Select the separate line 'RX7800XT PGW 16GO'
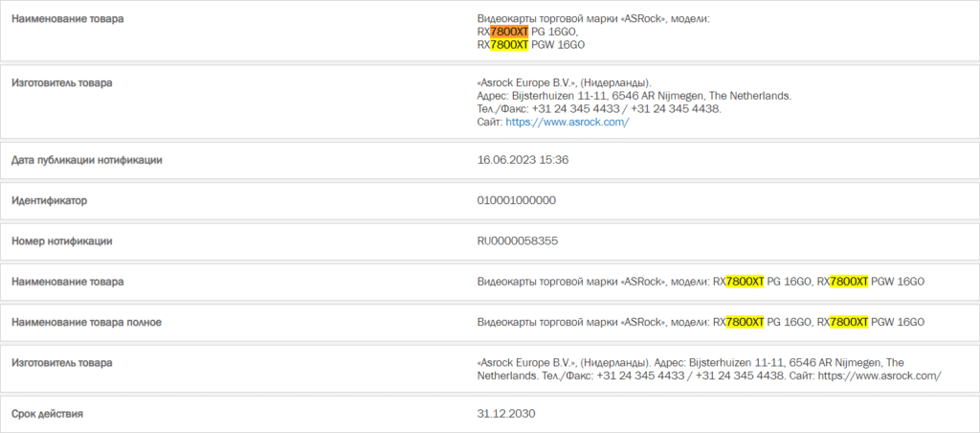 pyautogui.click(x=530, y=45)
